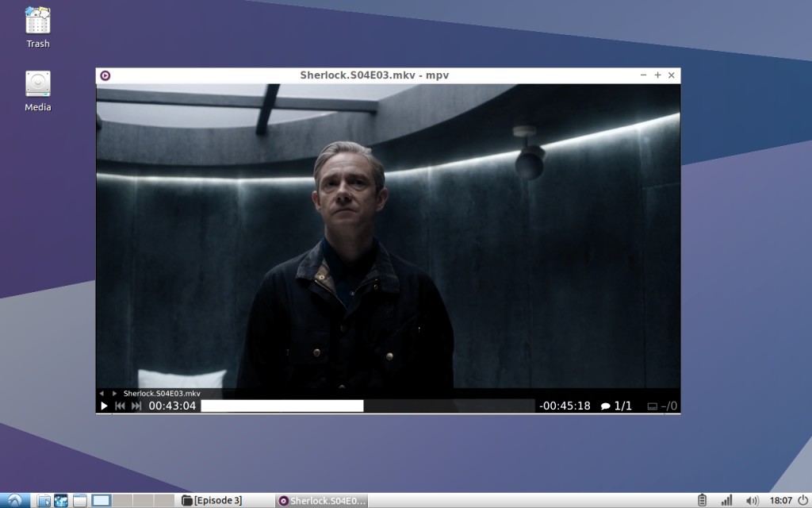Image resolution: width=812 pixels, height=508 pixels.
Task: Open the volume control tray icon
Action: tap(752, 500)
